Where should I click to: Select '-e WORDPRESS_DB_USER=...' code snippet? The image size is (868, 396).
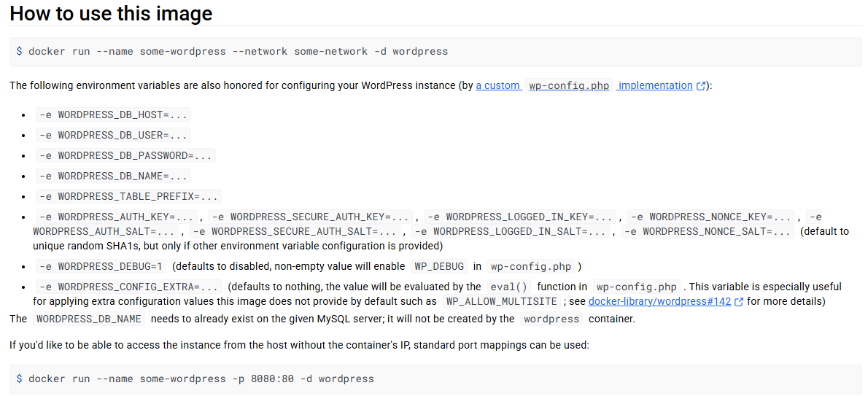click(114, 135)
